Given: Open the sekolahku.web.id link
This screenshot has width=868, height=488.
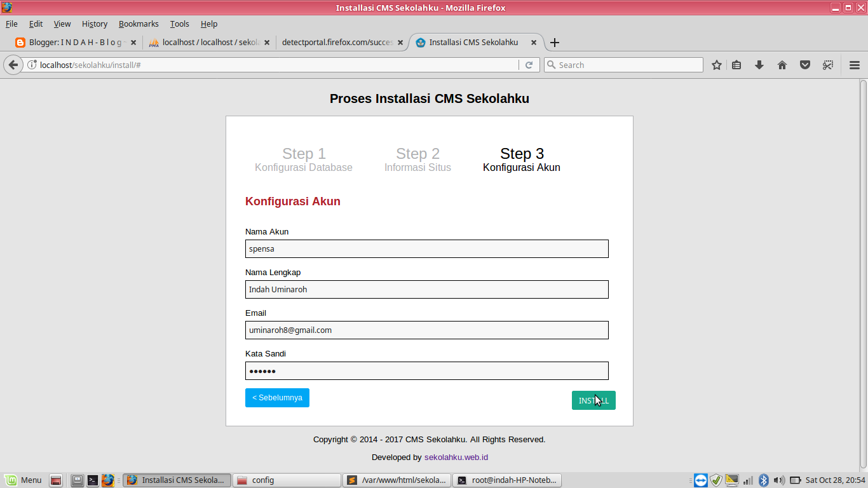Looking at the screenshot, I should click(x=456, y=457).
